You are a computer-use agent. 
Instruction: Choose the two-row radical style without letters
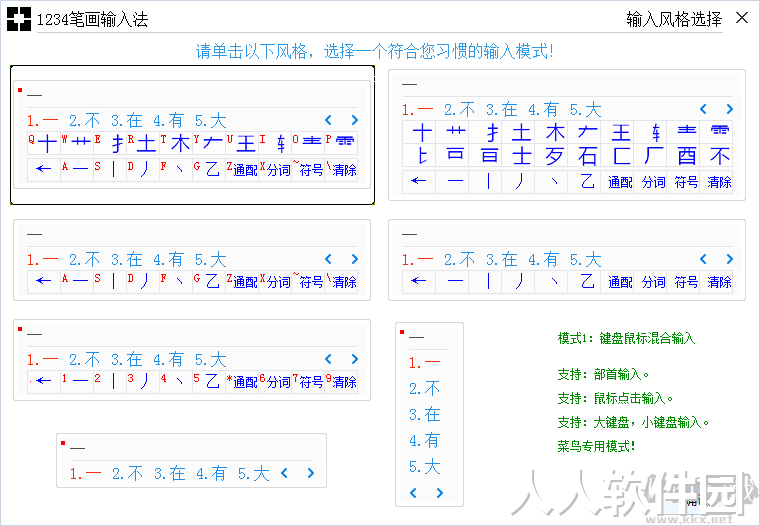point(567,135)
